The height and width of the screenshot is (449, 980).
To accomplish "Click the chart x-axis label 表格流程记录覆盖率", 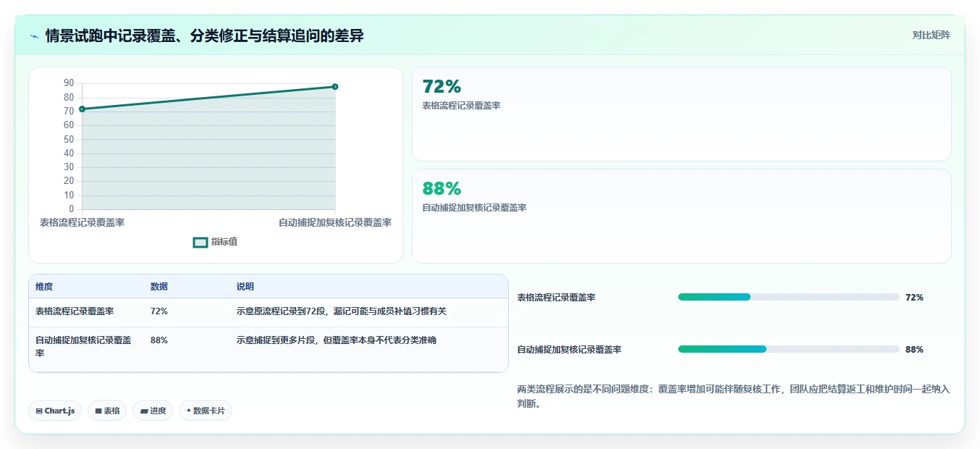I will tap(82, 222).
